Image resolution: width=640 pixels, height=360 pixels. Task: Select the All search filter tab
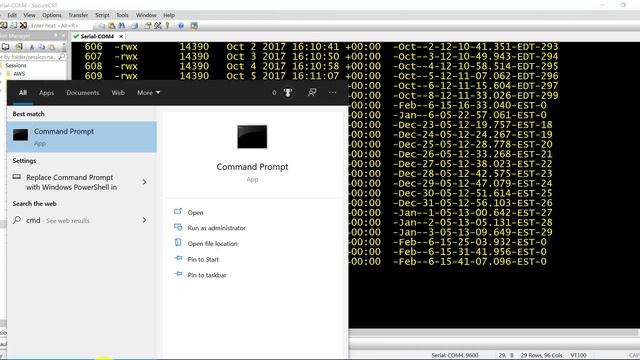tap(23, 93)
